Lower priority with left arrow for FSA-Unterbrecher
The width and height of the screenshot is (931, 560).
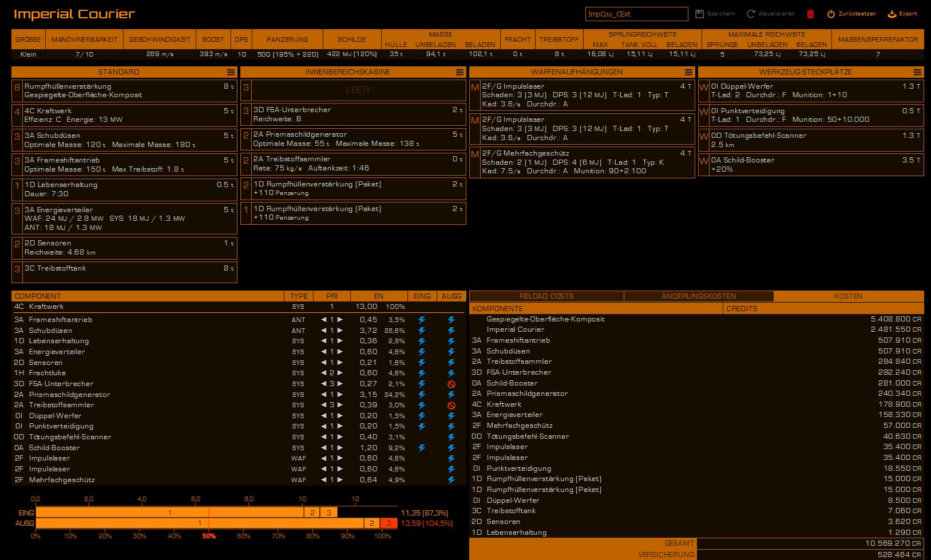(x=323, y=384)
